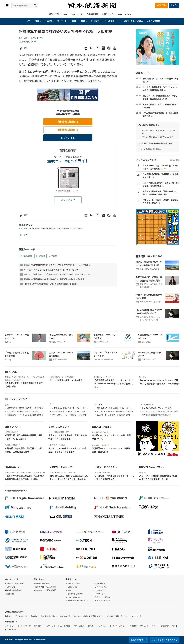The image size is (184, 644).
Task: Click 有料会員に登録する orange button
Action: click(68, 122)
